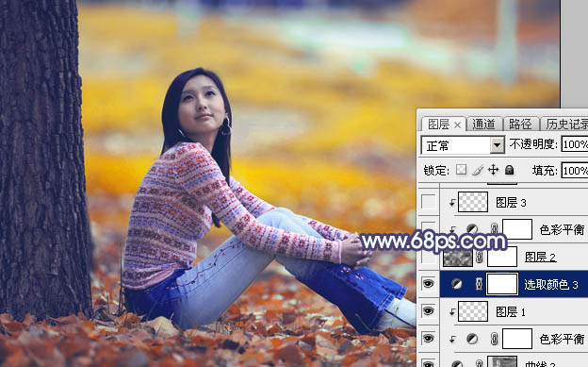This screenshot has height=367, width=588.
Task: Click the lock image pixels brush icon
Action: click(478, 170)
